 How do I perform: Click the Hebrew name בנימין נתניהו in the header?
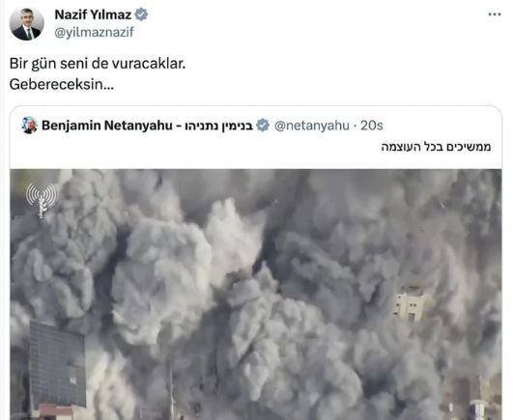pyautogui.click(x=219, y=126)
